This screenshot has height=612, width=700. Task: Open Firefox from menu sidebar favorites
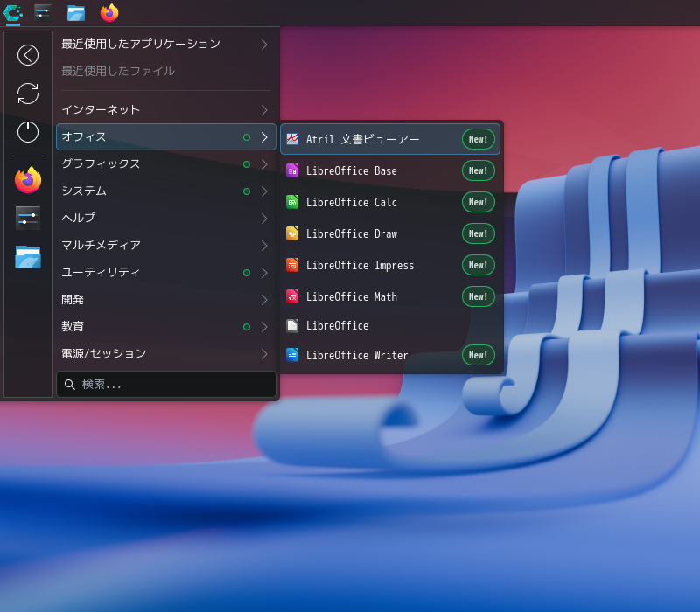click(28, 180)
